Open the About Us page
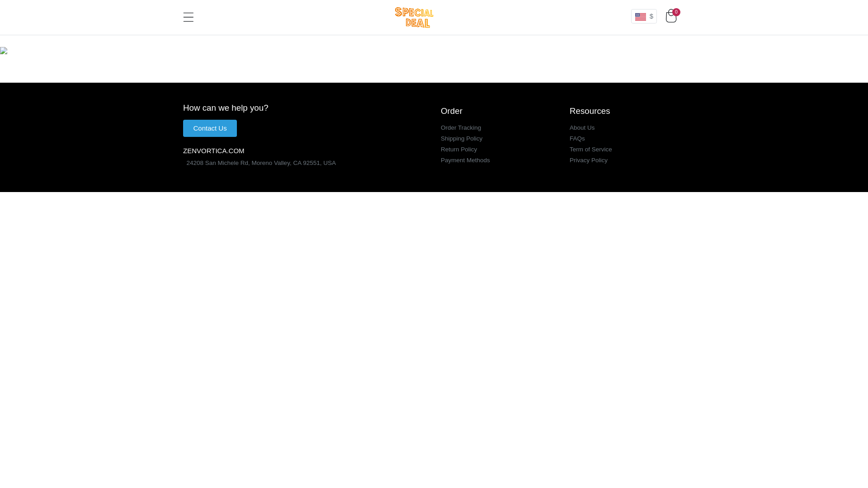868x488 pixels. point(582,128)
